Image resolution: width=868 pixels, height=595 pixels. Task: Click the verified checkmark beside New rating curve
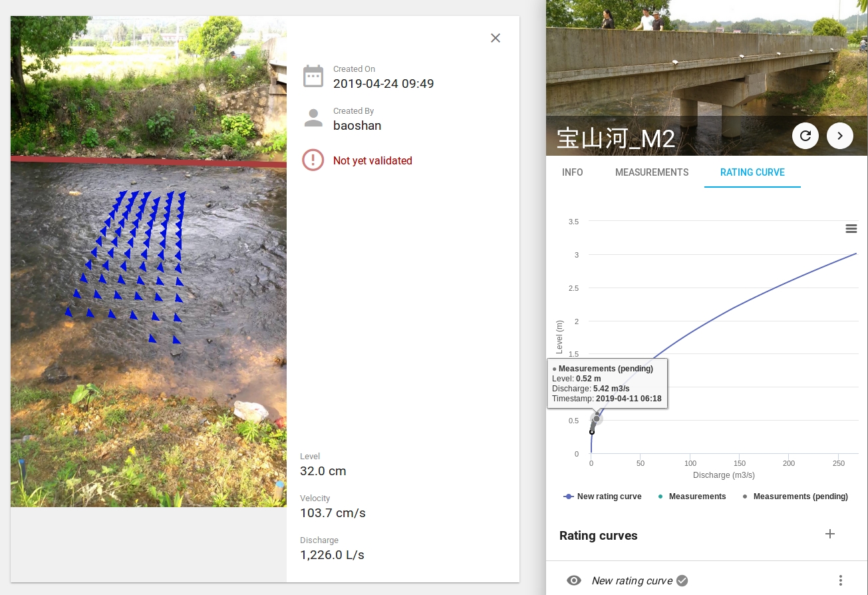(682, 580)
